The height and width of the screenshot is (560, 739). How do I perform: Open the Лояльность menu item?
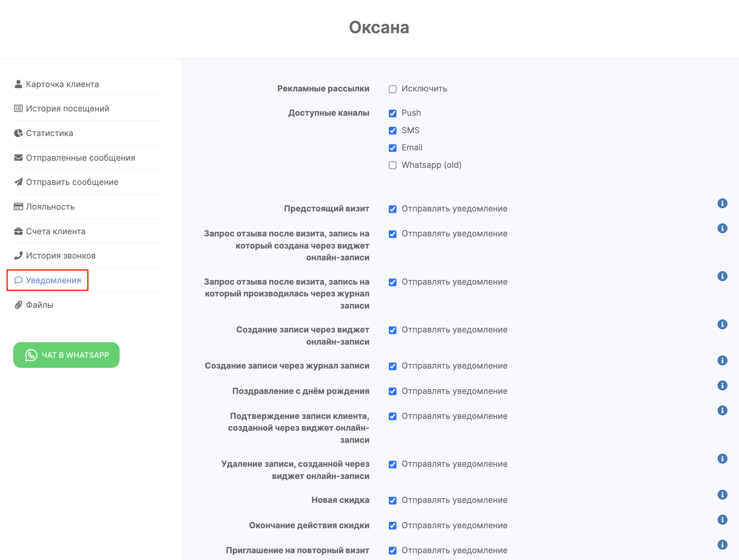click(50, 207)
